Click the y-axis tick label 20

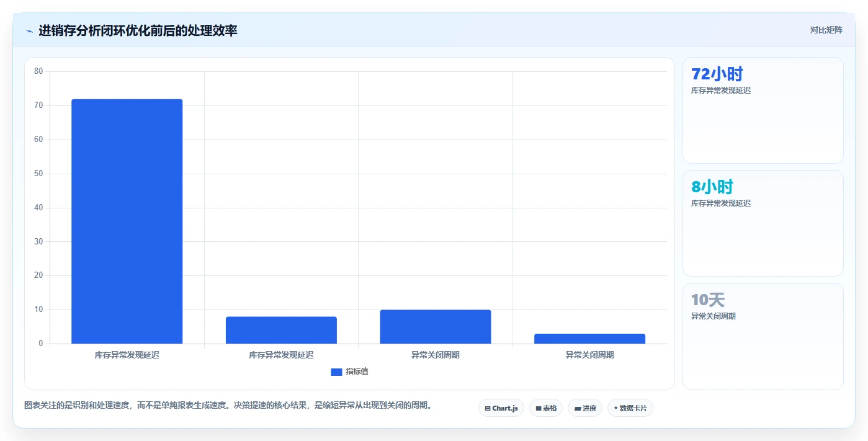(x=38, y=275)
